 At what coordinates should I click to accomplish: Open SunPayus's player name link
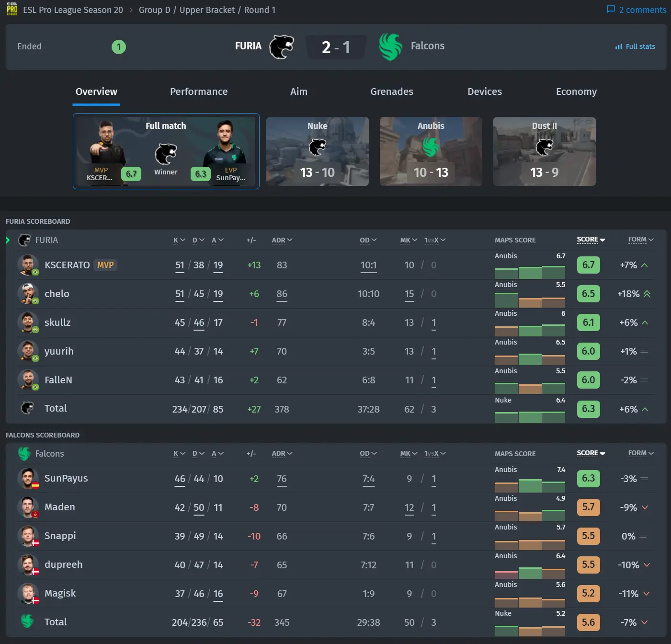[66, 478]
